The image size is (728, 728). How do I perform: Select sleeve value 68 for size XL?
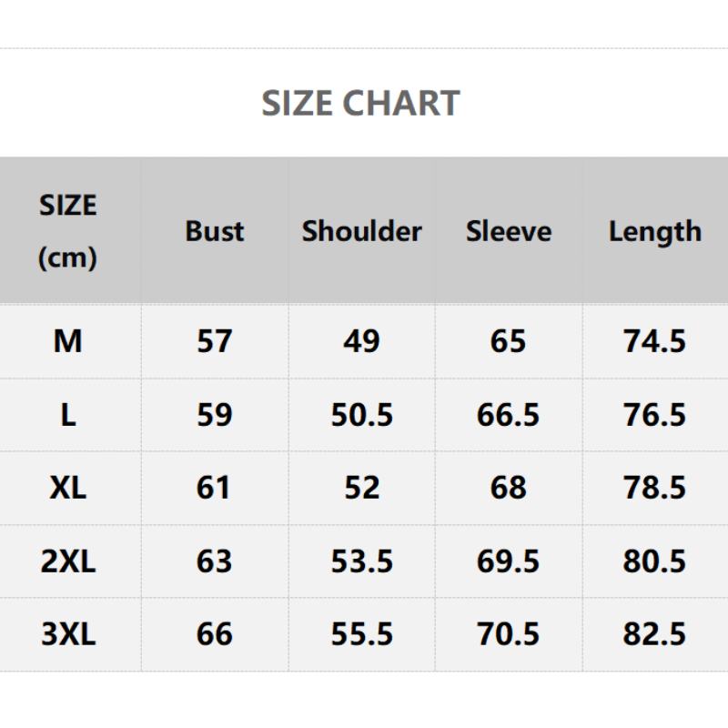(509, 488)
